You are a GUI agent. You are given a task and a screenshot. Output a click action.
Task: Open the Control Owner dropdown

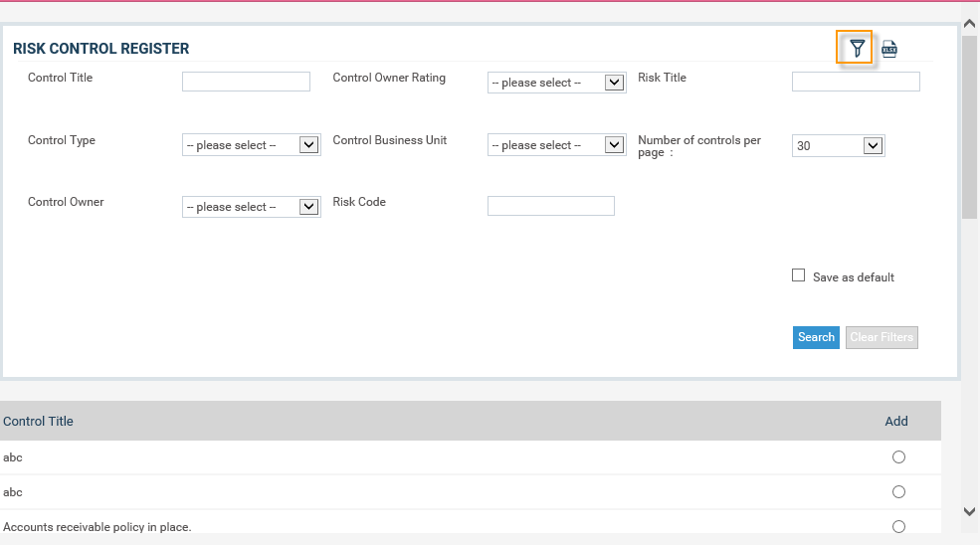tap(252, 207)
